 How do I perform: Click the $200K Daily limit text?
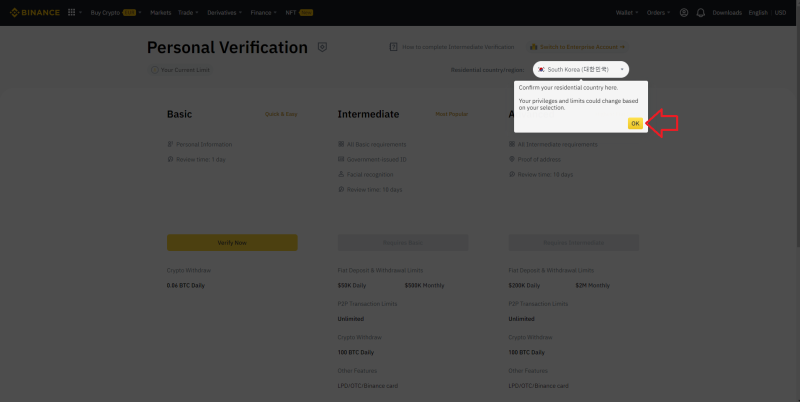tap(524, 286)
